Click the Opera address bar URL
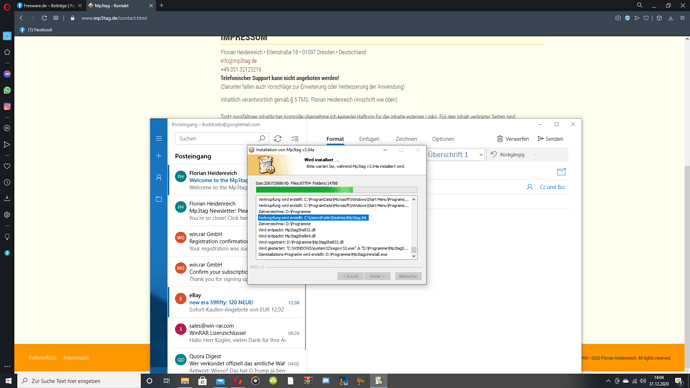This screenshot has width=690, height=388. 114,18
